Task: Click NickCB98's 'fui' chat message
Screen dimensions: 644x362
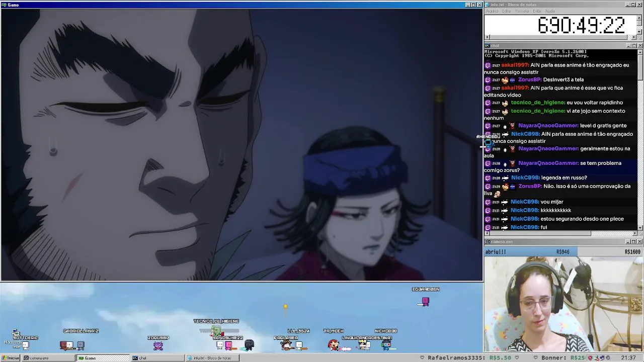Action: click(x=516, y=227)
